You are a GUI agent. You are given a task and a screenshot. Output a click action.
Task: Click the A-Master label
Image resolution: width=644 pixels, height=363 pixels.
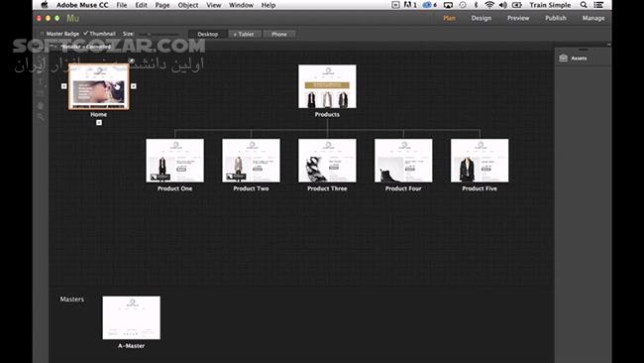132,346
